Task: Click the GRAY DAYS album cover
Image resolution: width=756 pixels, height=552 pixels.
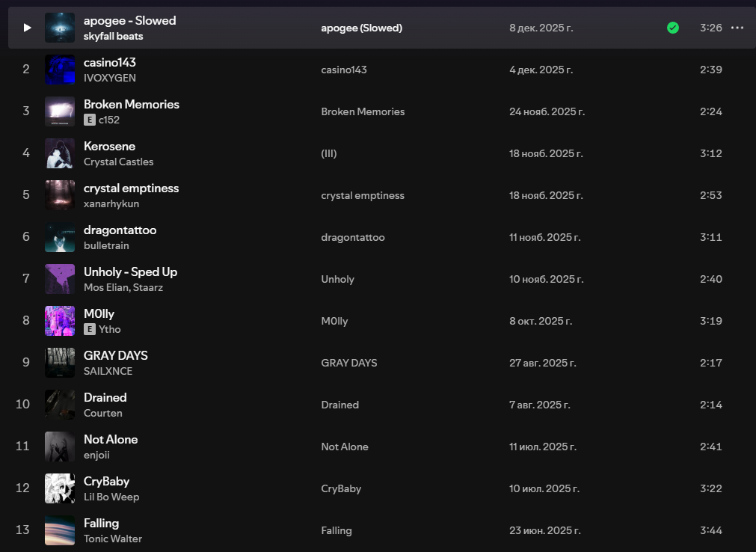Action: (60, 363)
